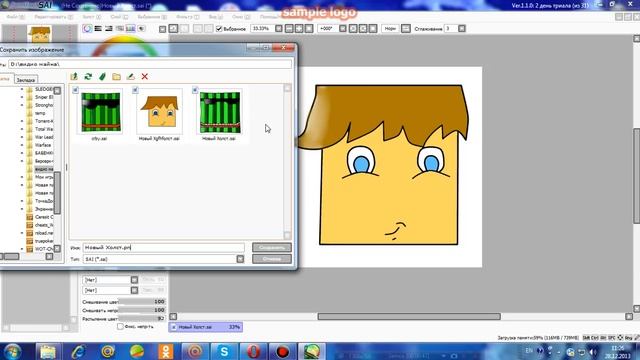Toggle checkbox on the сбу.sai thumbnail

pyautogui.click(x=76, y=90)
